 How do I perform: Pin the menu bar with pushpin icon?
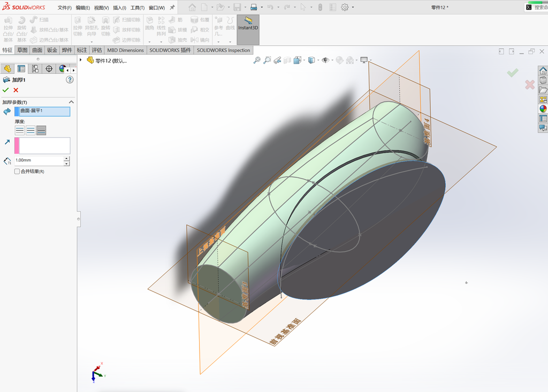pos(172,7)
